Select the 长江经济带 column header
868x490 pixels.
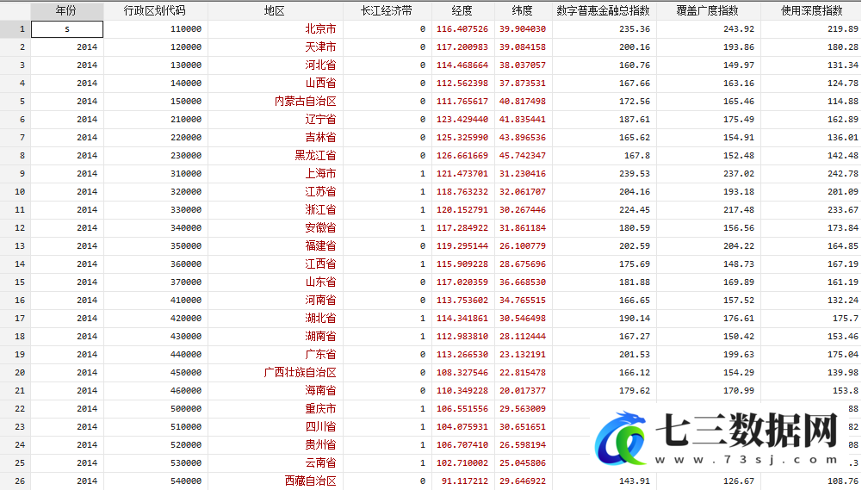coord(387,10)
